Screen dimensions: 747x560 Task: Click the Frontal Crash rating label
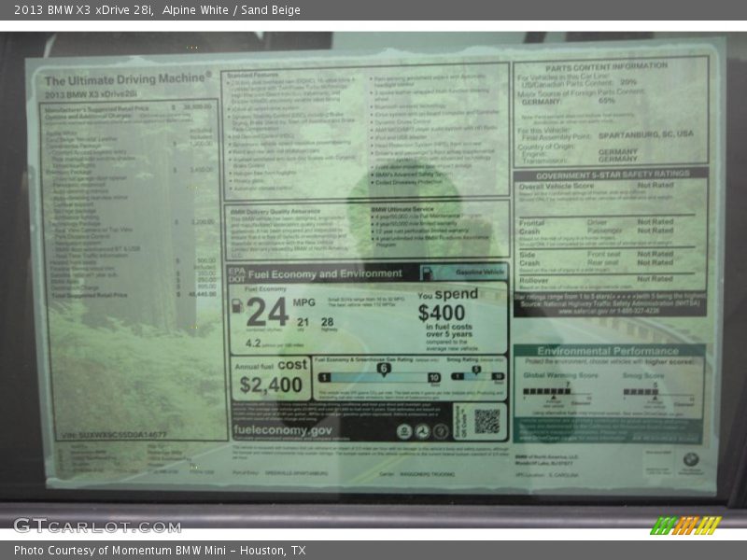(x=531, y=227)
